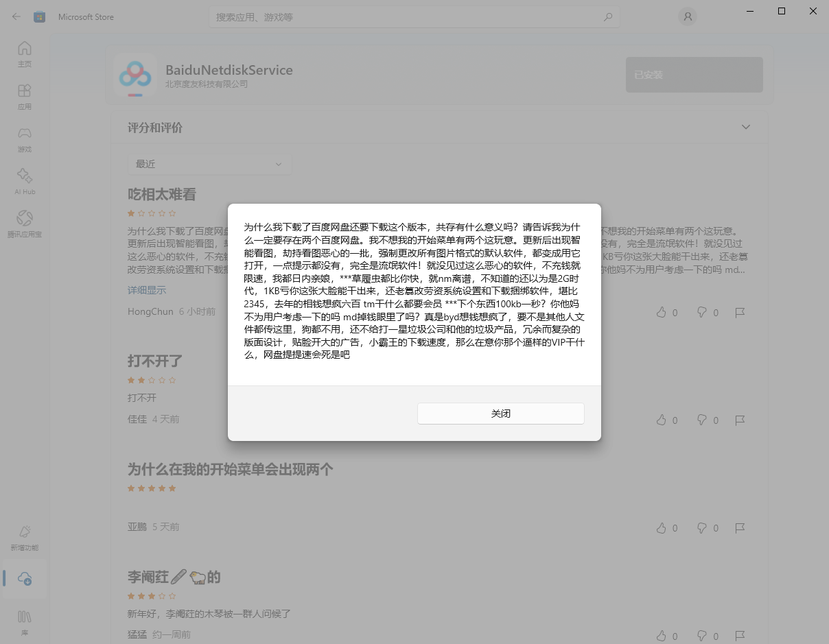Like HongChun's review with thumbs up

tap(662, 312)
